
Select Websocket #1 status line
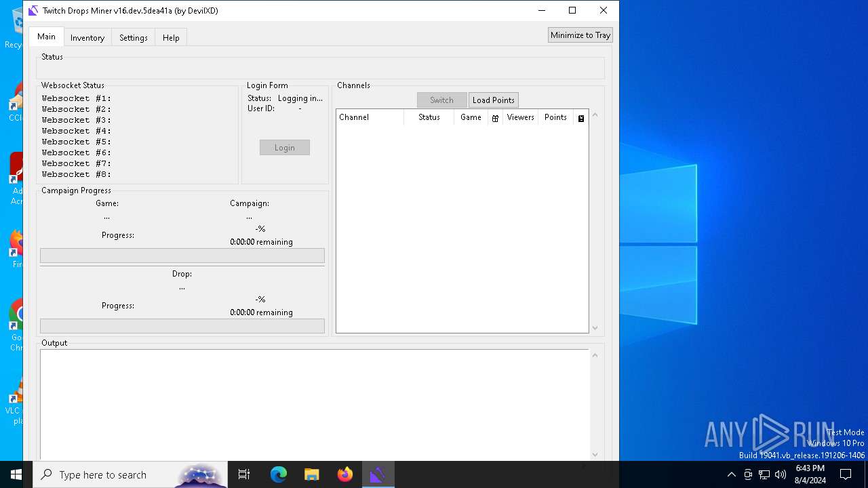(77, 98)
